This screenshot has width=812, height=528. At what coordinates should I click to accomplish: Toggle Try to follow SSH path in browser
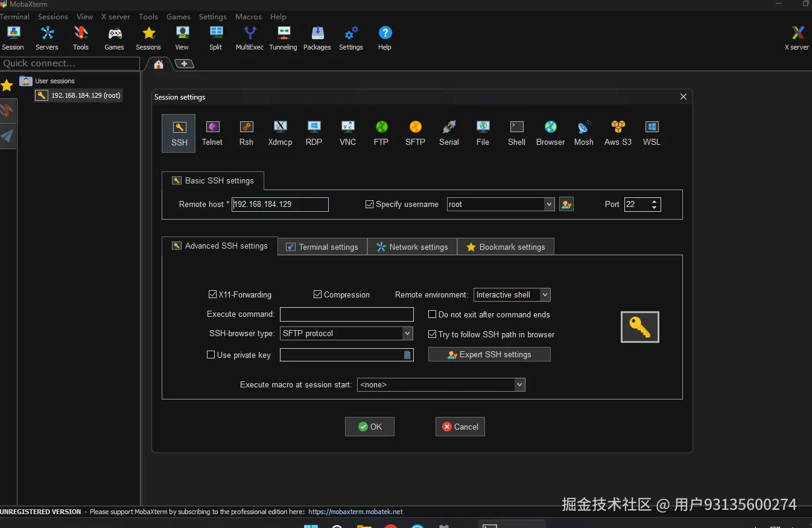pyautogui.click(x=432, y=334)
